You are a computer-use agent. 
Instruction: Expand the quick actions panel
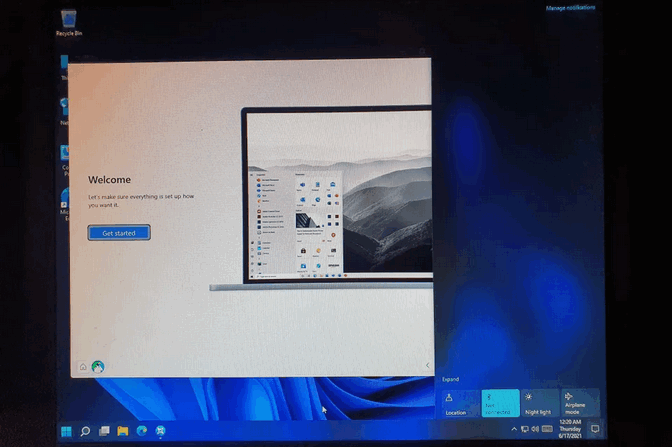pyautogui.click(x=450, y=379)
